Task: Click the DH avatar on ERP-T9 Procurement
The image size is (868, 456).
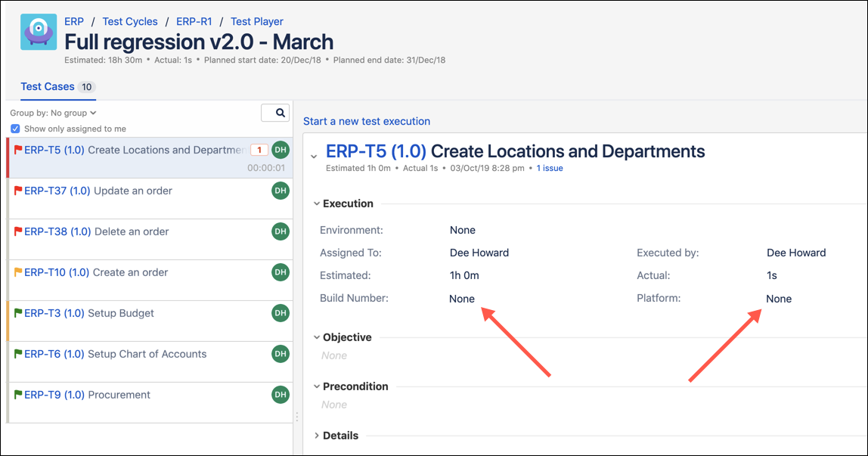Action: (281, 395)
